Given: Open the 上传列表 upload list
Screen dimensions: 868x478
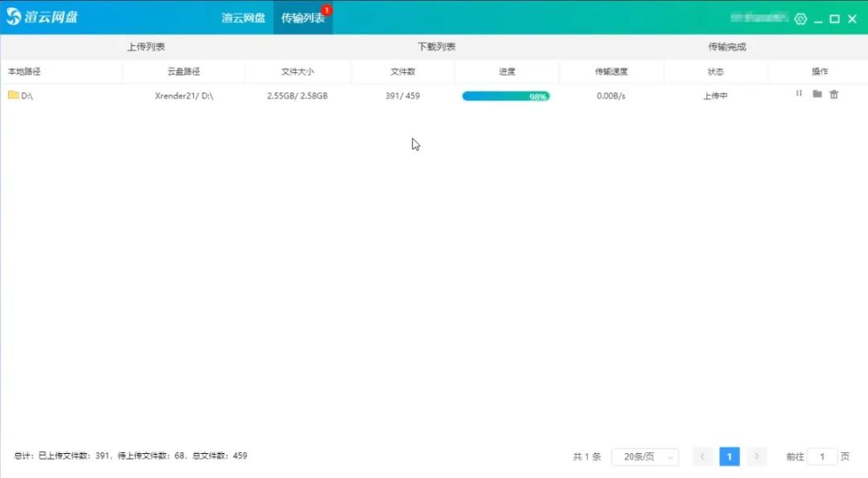Looking at the screenshot, I should pyautogui.click(x=145, y=47).
